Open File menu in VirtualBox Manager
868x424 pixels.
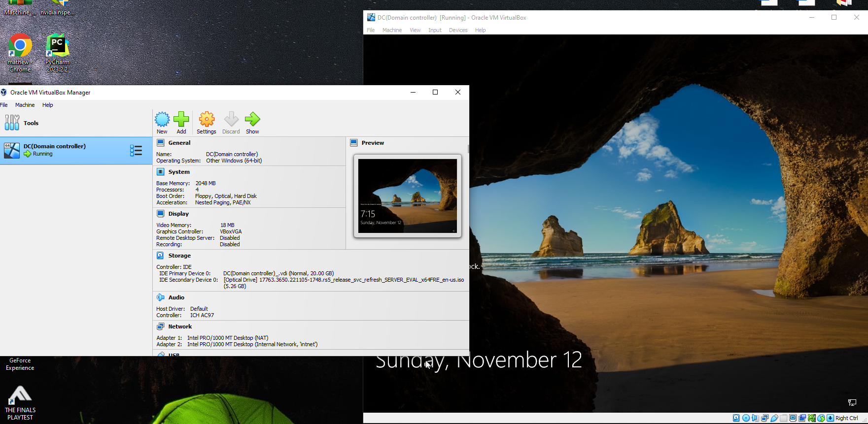[x=4, y=105]
